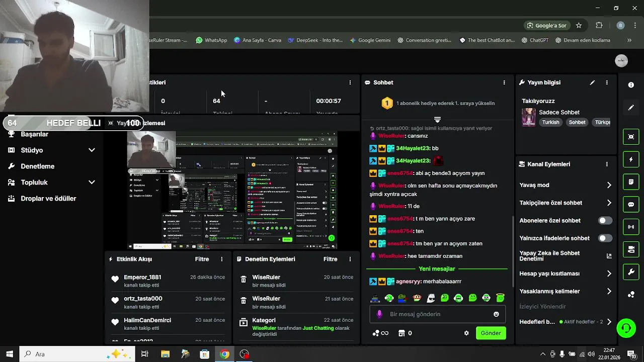Click the Google'a Sor button

pyautogui.click(x=546, y=26)
